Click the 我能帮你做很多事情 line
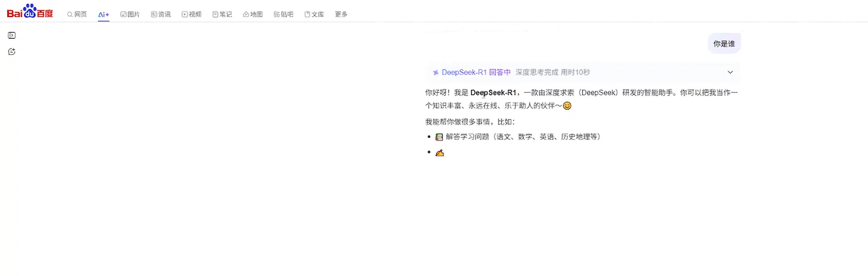This screenshot has width=868, height=276. (x=470, y=122)
